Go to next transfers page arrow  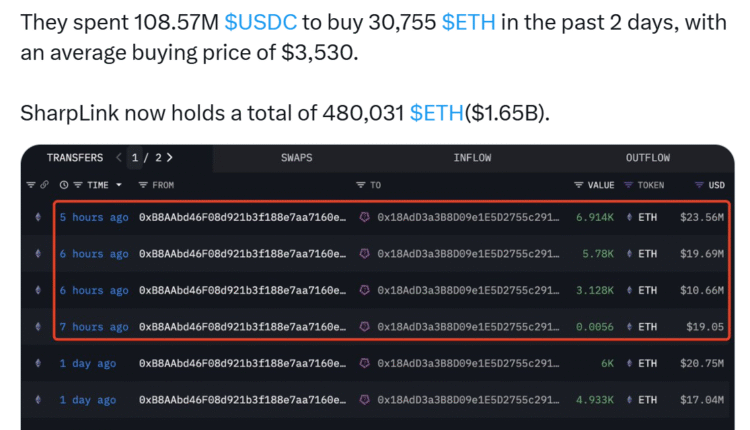[169, 158]
